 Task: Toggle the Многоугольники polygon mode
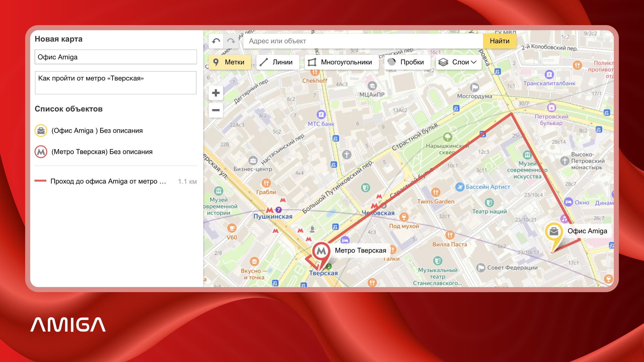341,62
